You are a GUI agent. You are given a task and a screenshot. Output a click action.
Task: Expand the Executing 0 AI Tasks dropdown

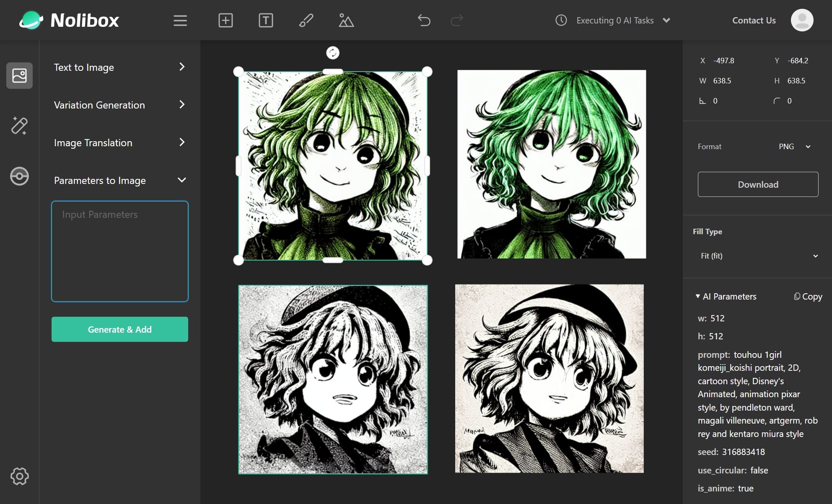tap(666, 21)
